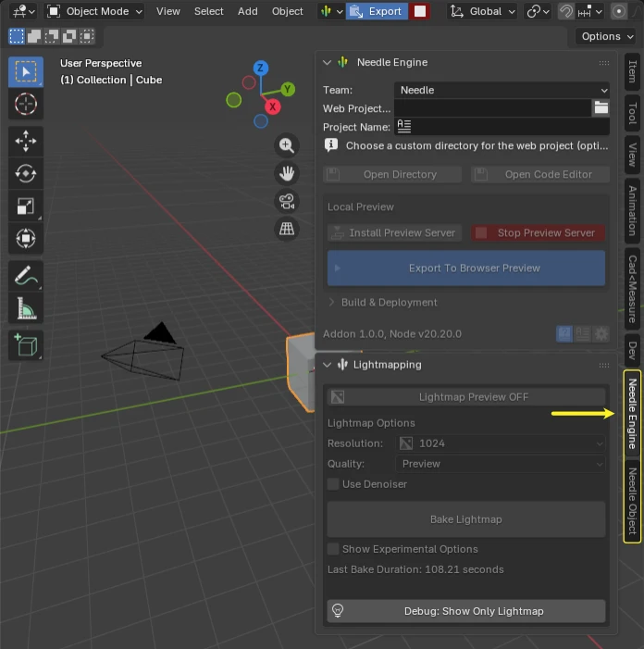Switch to the Tool sidebar tab
Viewport: 644px width, 649px height.
coord(632,113)
